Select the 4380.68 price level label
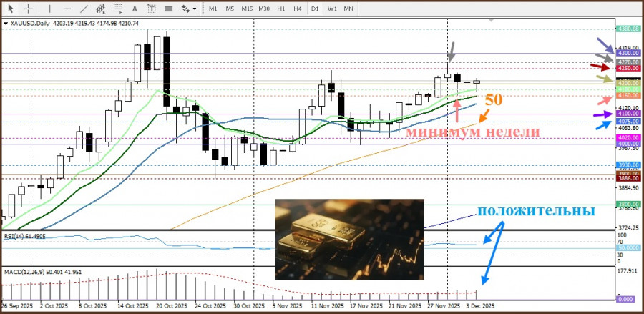The width and height of the screenshot is (644, 314). (x=628, y=29)
